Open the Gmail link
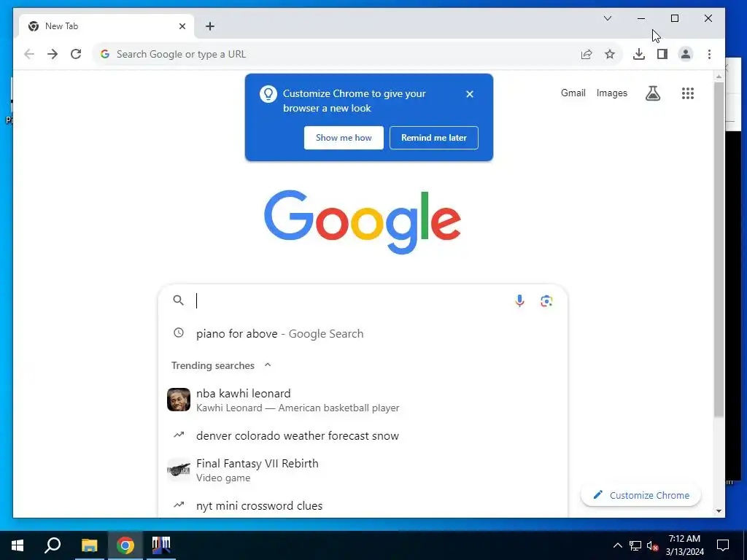Viewport: 747px width, 560px height. click(x=573, y=93)
